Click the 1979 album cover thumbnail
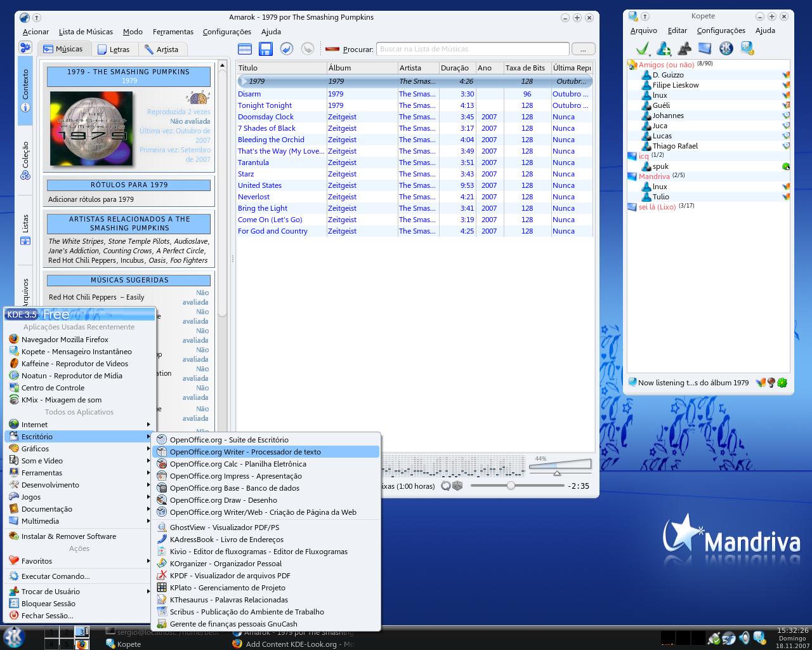This screenshot has width=812, height=650. (91, 129)
